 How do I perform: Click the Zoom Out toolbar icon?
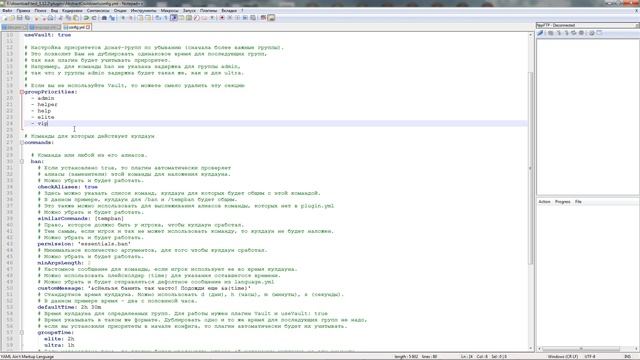131,18
